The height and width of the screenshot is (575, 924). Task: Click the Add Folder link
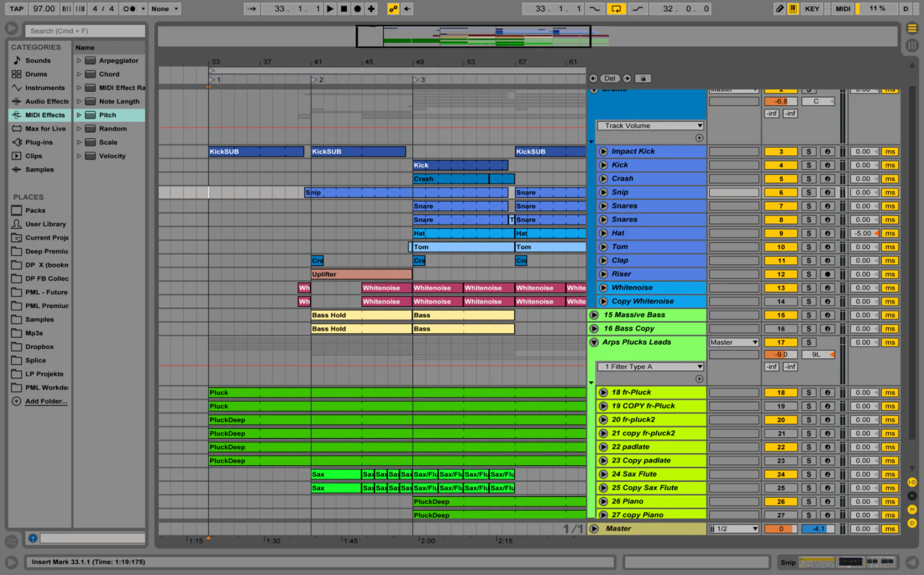[x=46, y=401]
